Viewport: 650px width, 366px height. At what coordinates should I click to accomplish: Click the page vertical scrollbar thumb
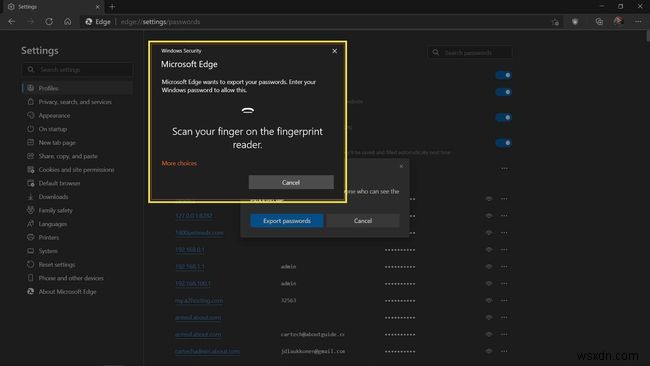pyautogui.click(x=648, y=36)
